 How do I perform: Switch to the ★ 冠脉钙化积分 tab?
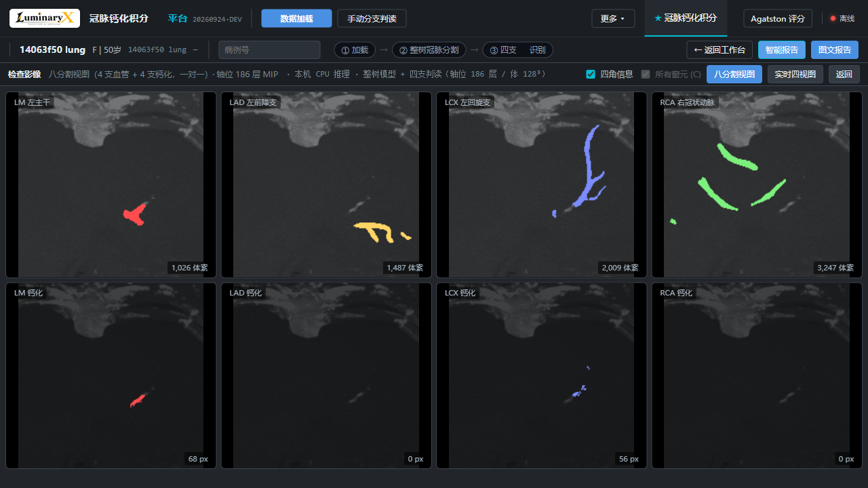click(x=686, y=18)
